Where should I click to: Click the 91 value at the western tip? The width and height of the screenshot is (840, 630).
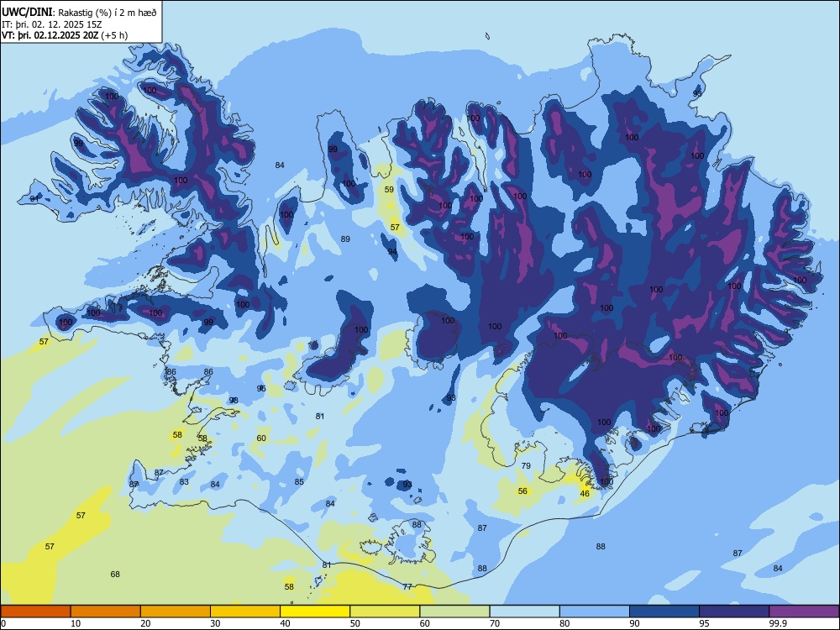[x=34, y=198]
